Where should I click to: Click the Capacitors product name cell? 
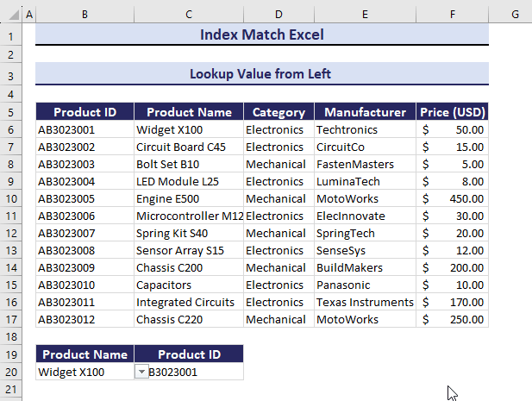[x=188, y=285]
